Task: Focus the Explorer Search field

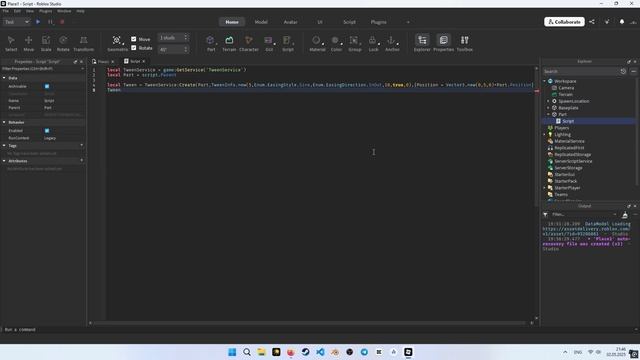Action: pos(580,71)
